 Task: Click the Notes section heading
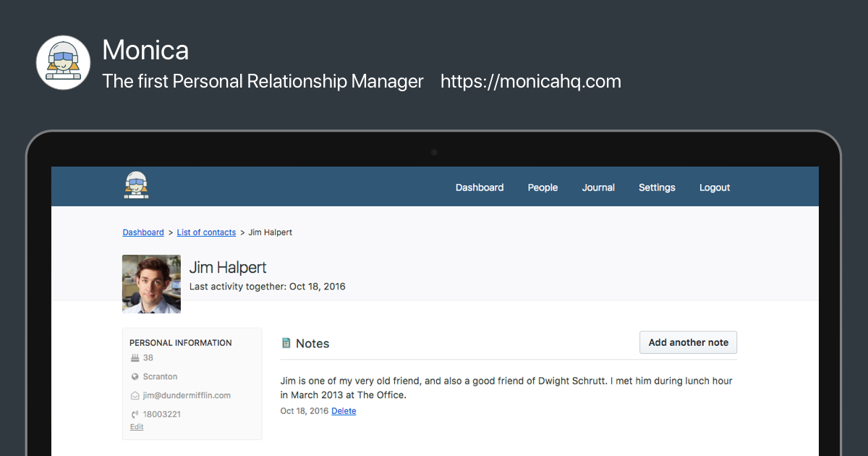pos(312,344)
